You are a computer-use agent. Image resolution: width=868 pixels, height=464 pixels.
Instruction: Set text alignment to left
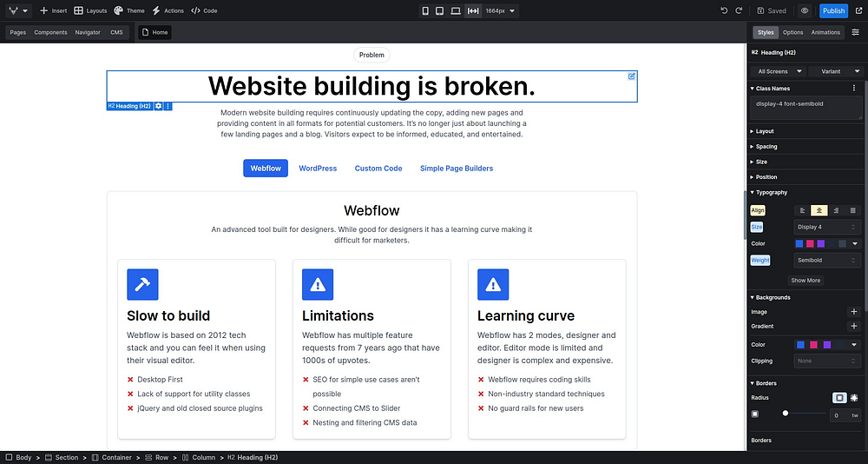coord(803,210)
